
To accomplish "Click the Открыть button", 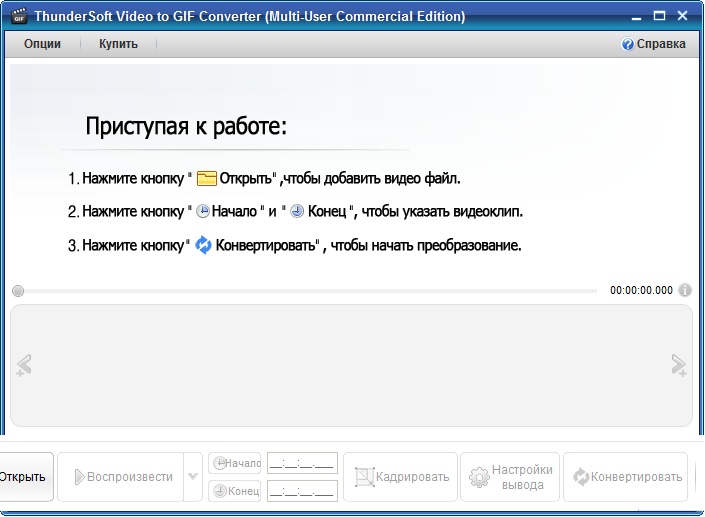I will click(25, 477).
